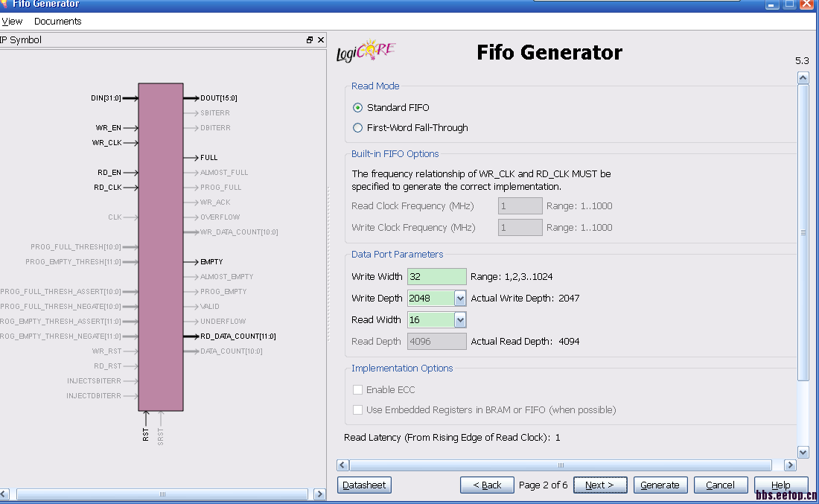Viewport: 819px width, 504px height.
Task: Click EMPTY output port label
Action: [211, 261]
